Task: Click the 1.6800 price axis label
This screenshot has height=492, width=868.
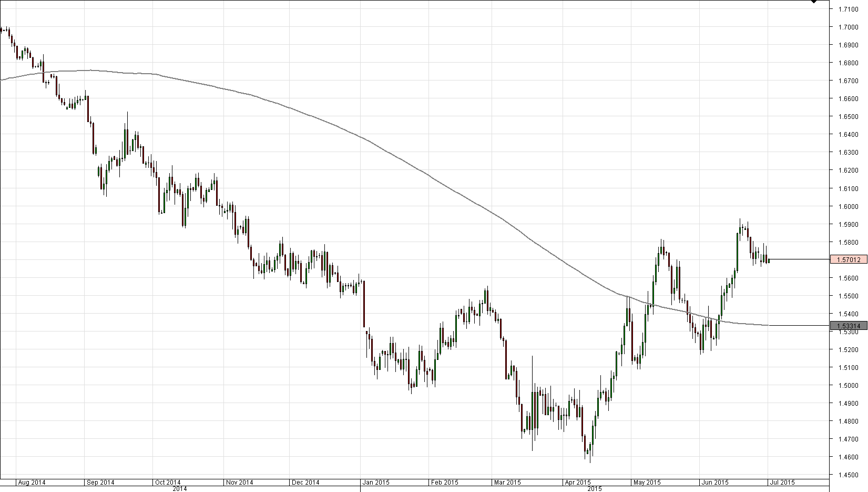Action: [849, 63]
